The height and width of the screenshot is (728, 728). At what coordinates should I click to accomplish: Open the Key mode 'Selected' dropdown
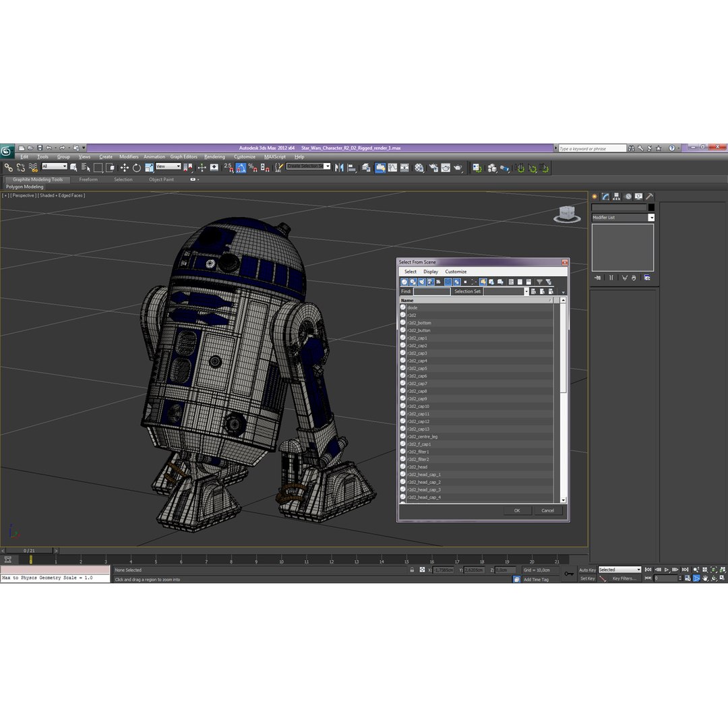[619, 570]
